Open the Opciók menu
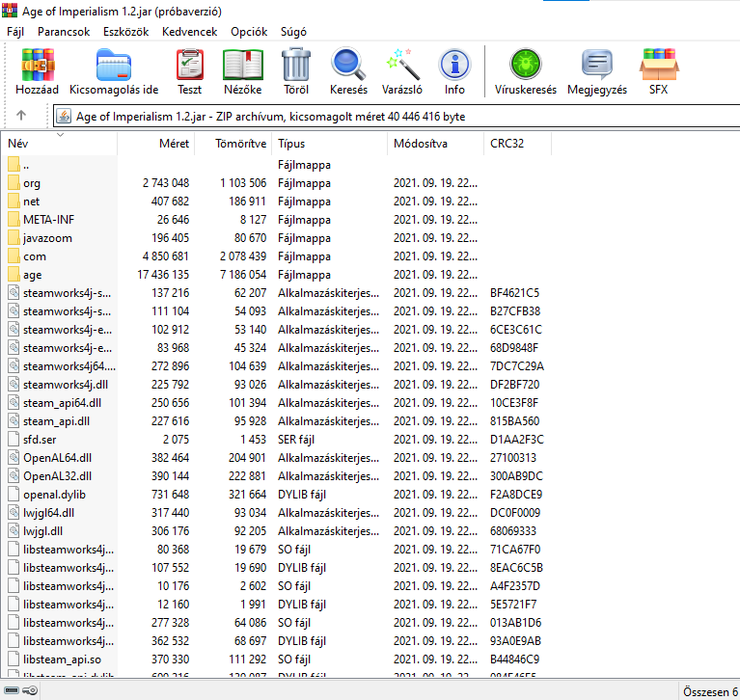Image resolution: width=740 pixels, height=700 pixels. point(249,32)
